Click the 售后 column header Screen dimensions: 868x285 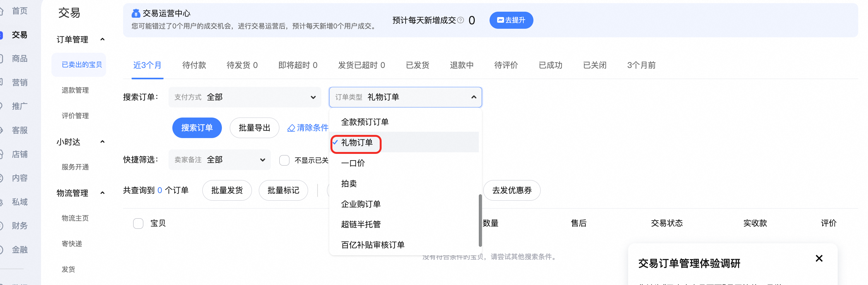pos(579,223)
